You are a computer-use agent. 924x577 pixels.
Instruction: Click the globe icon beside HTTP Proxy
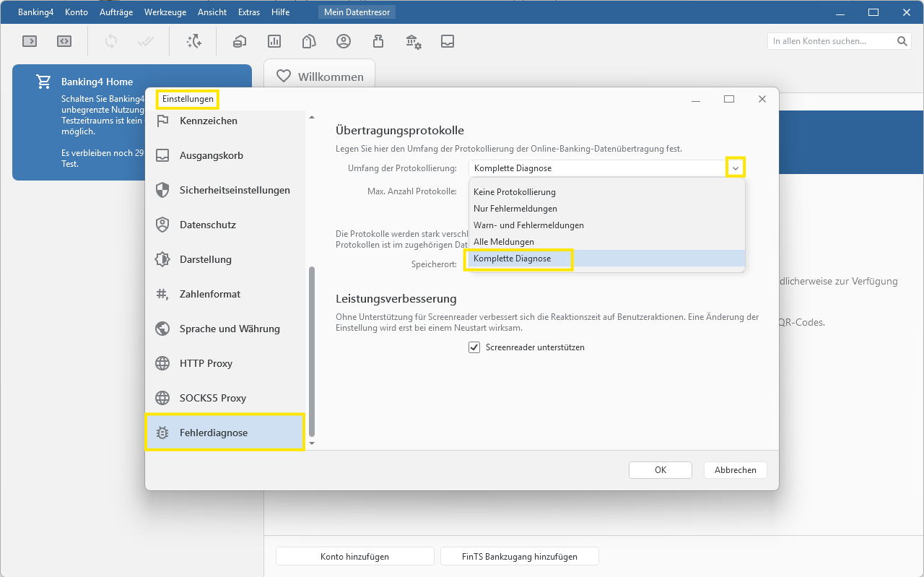click(x=163, y=363)
